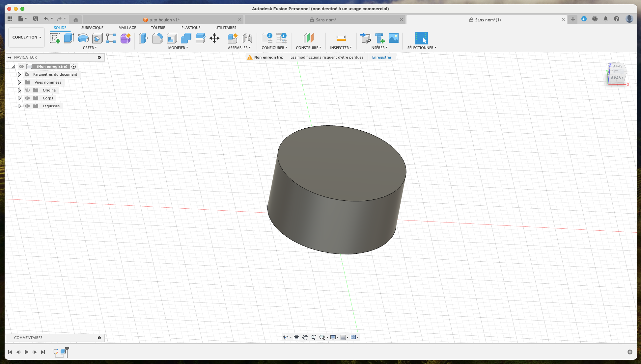
Task: Activate root component radio button
Action: click(x=74, y=66)
